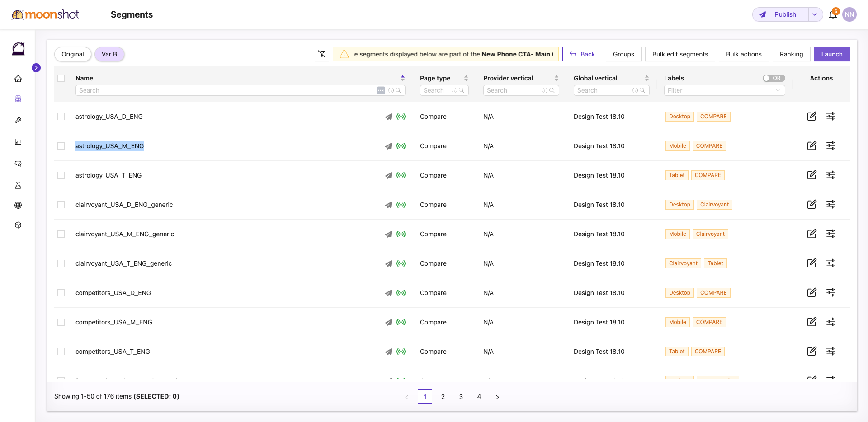Open settings sliders for competitors_USA_T_ENG
The image size is (868, 422).
click(x=831, y=351)
